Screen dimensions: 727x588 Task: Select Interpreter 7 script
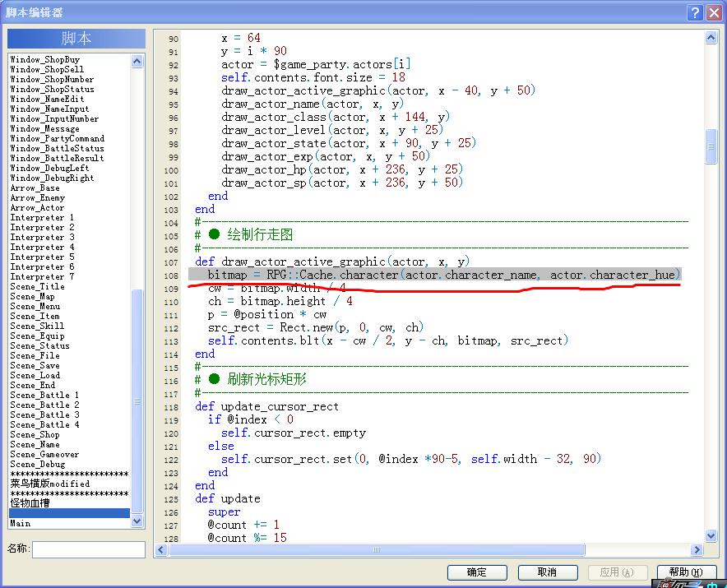coord(42,277)
